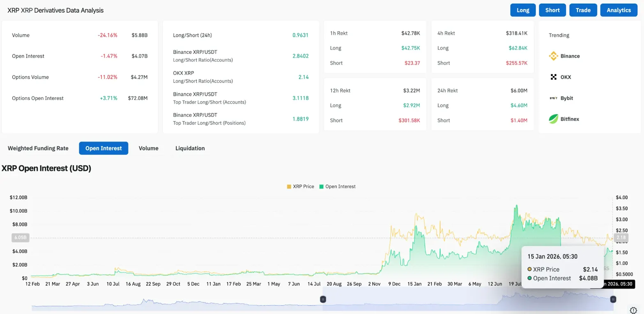
Task: Open the Analytics button
Action: tap(619, 10)
